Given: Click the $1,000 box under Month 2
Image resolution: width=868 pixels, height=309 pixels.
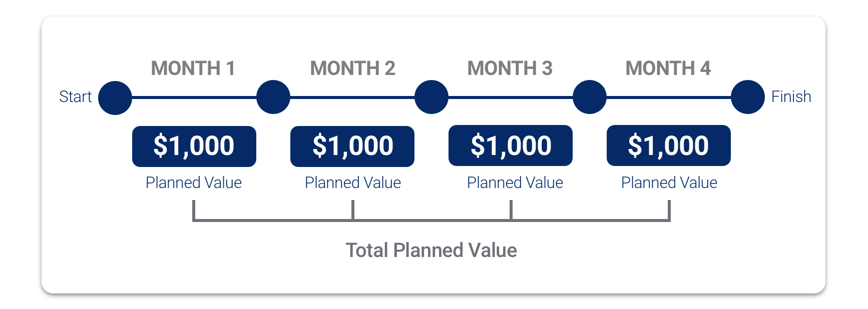Looking at the screenshot, I should (x=352, y=146).
